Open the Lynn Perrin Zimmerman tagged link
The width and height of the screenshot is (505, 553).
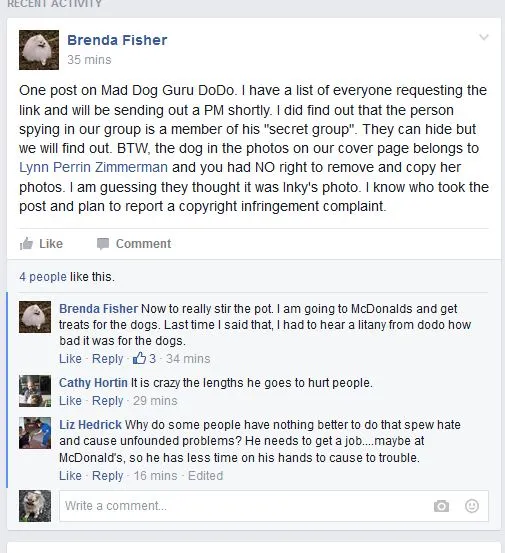coord(93,167)
